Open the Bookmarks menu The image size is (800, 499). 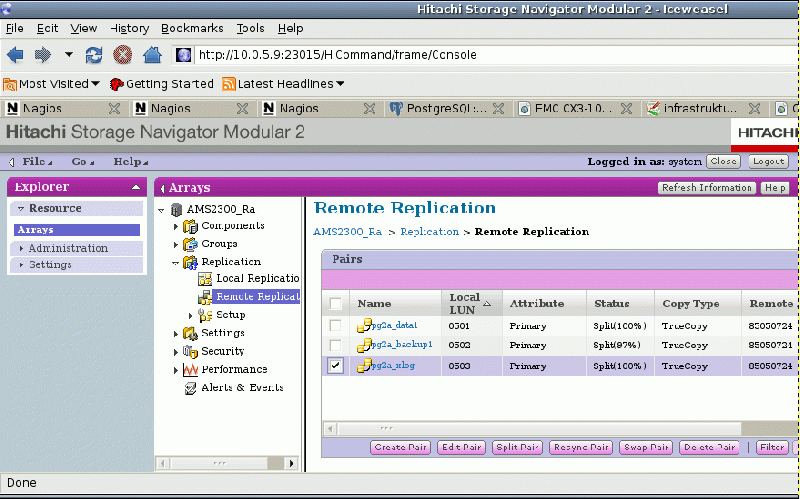pos(192,29)
